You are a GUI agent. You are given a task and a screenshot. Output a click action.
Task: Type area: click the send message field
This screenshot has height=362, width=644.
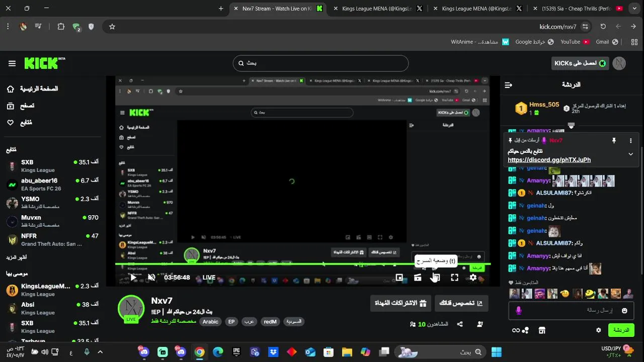571,311
